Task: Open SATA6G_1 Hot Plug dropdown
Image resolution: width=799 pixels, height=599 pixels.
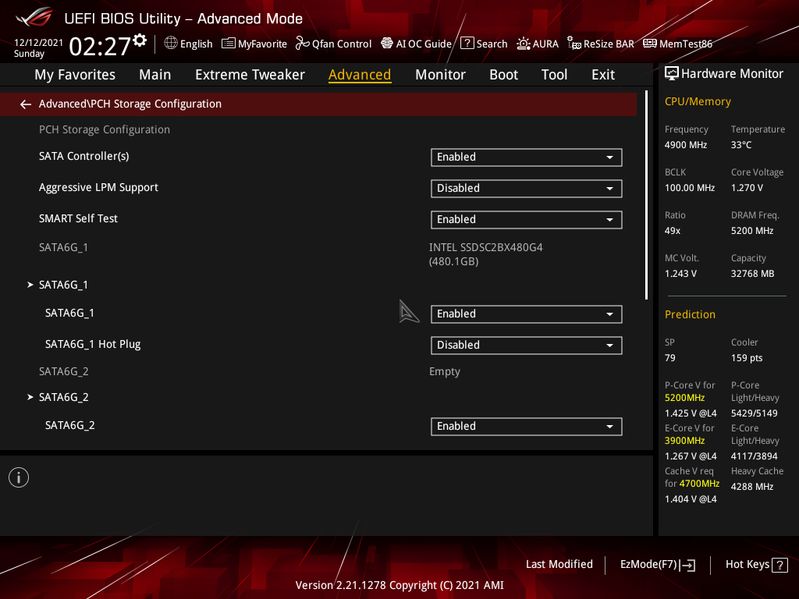Action: [526, 345]
